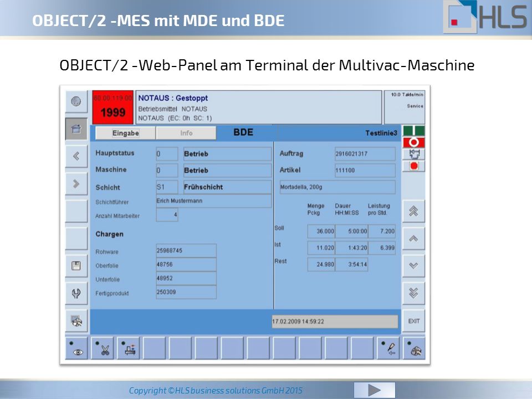Click the Soll Leistung value 7.200
532x399 pixels.
382,231
